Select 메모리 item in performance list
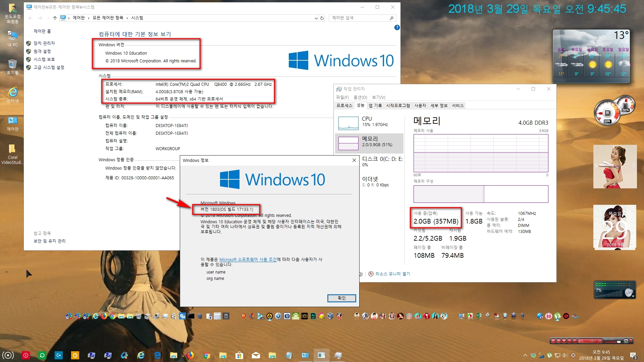Image resolution: width=644 pixels, height=362 pixels. point(369,143)
